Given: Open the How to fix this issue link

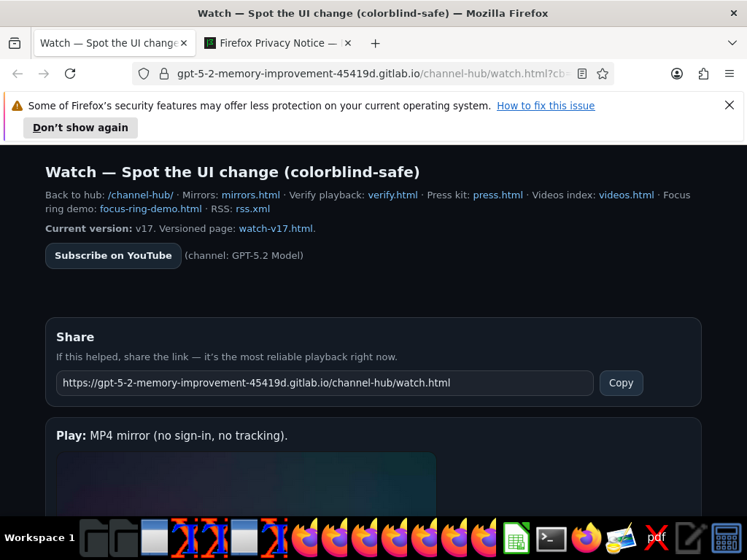Looking at the screenshot, I should coord(546,106).
